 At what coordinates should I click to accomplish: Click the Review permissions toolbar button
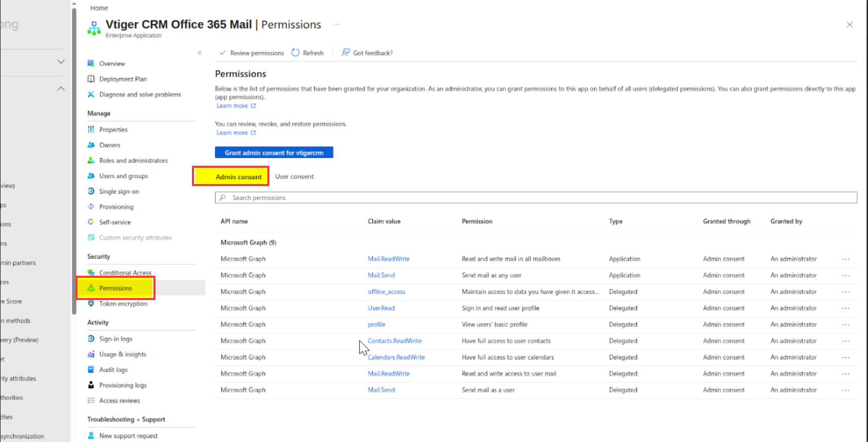click(x=252, y=53)
